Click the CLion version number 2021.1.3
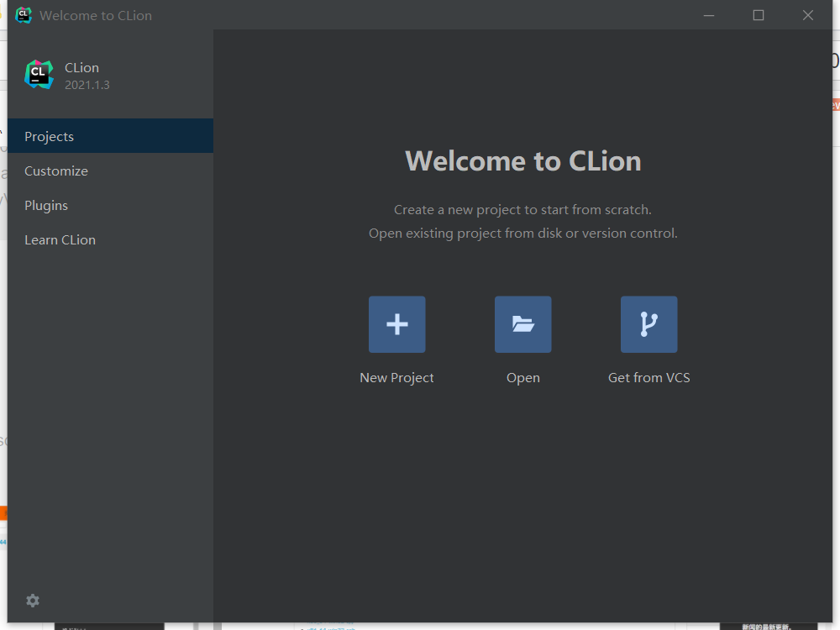Image resolution: width=840 pixels, height=630 pixels. 87,85
